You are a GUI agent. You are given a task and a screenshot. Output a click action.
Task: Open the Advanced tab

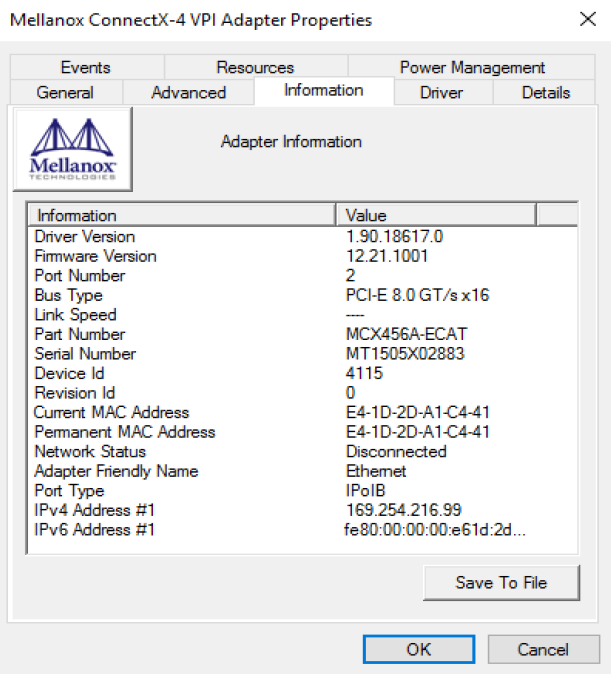[188, 93]
